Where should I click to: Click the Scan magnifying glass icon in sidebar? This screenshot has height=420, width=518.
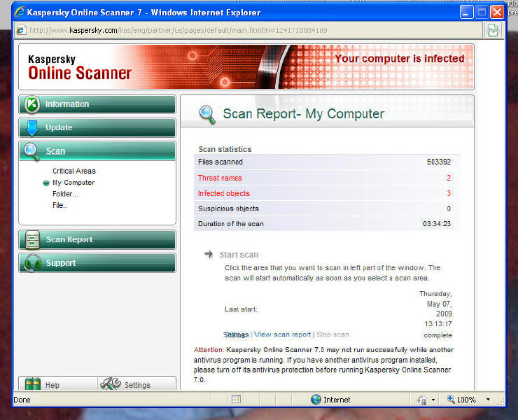tap(31, 151)
